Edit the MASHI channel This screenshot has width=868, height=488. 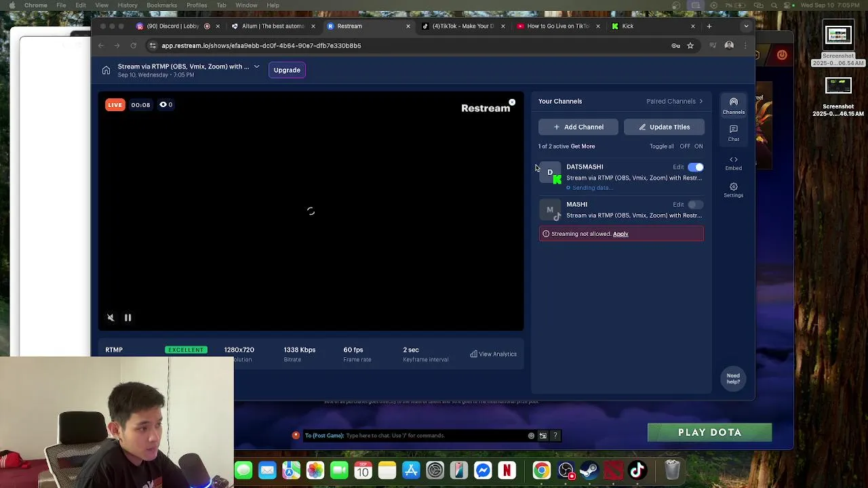(678, 204)
